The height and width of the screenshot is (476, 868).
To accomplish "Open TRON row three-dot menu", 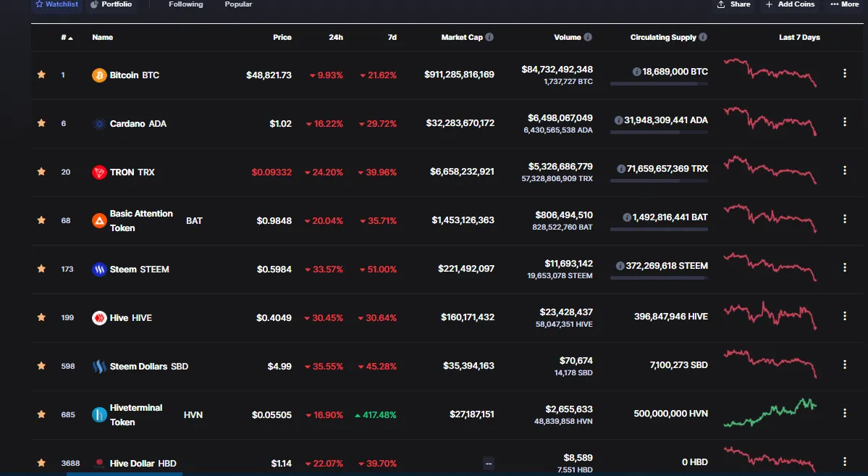I will pos(845,170).
